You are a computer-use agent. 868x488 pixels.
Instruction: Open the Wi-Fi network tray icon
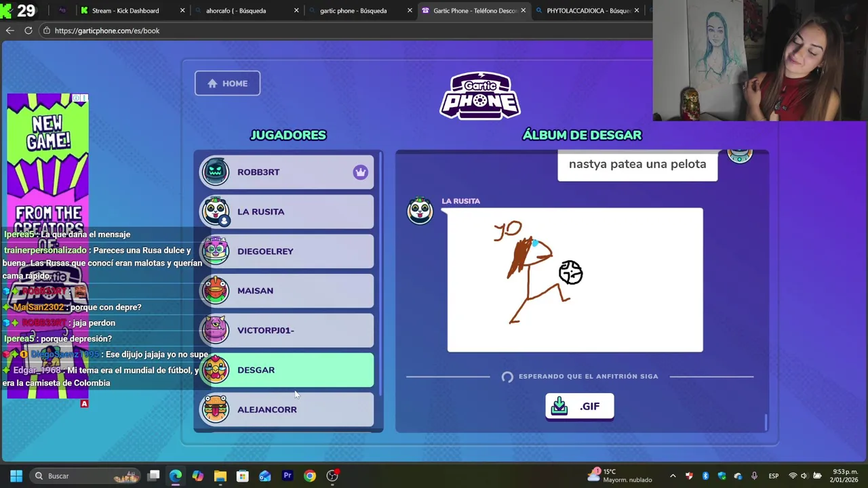point(793,476)
